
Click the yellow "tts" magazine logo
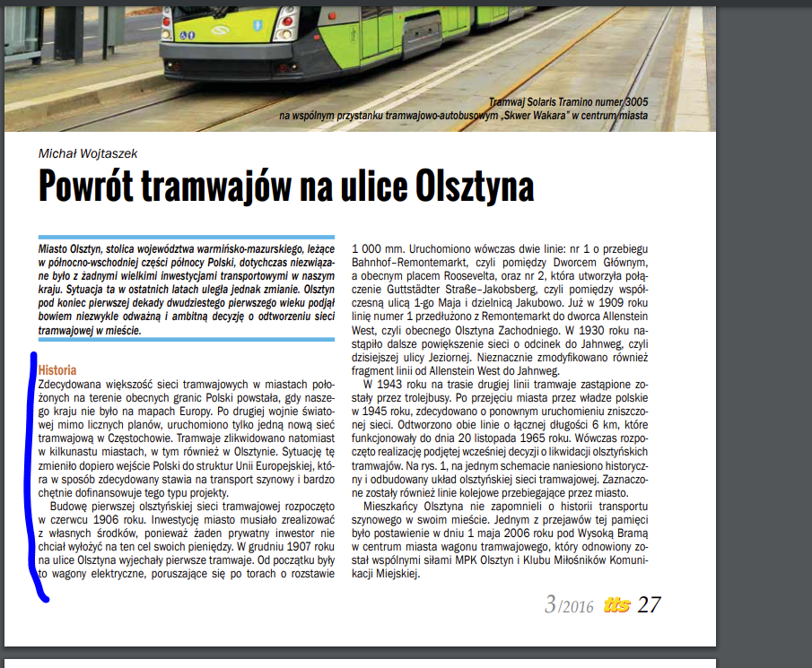[616, 605]
